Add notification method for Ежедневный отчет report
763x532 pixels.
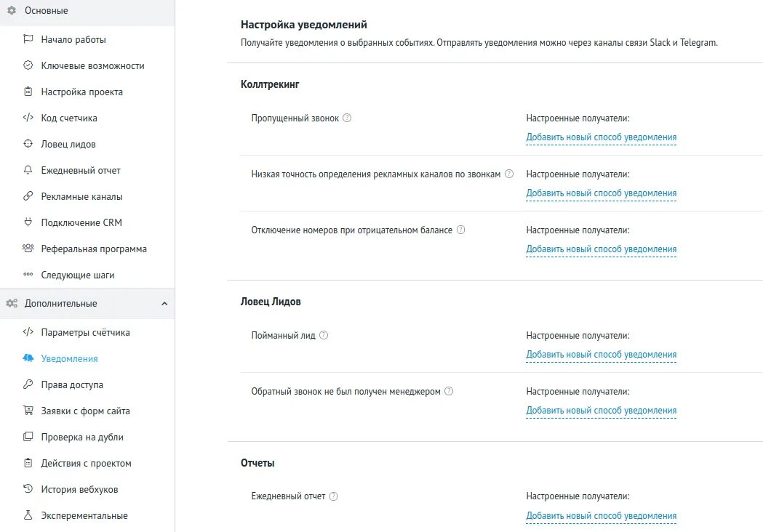(601, 515)
